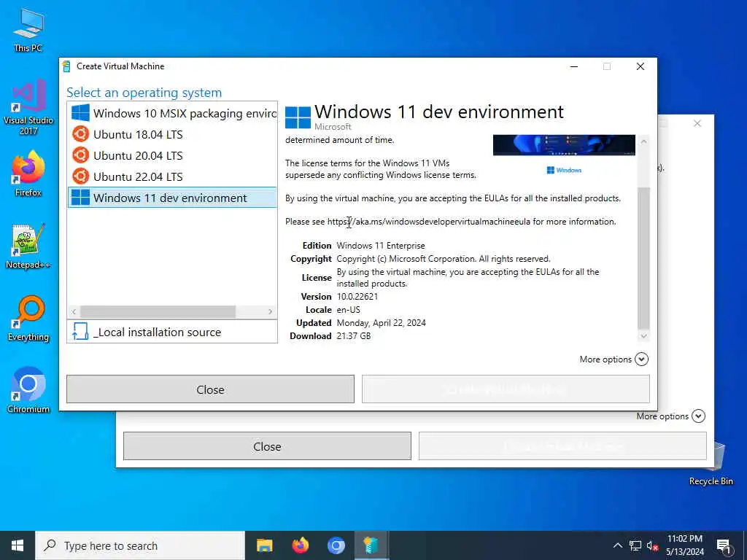Image resolution: width=747 pixels, height=560 pixels.
Task: Select Ubuntu 20.04 LTS from the list
Action: (x=172, y=155)
